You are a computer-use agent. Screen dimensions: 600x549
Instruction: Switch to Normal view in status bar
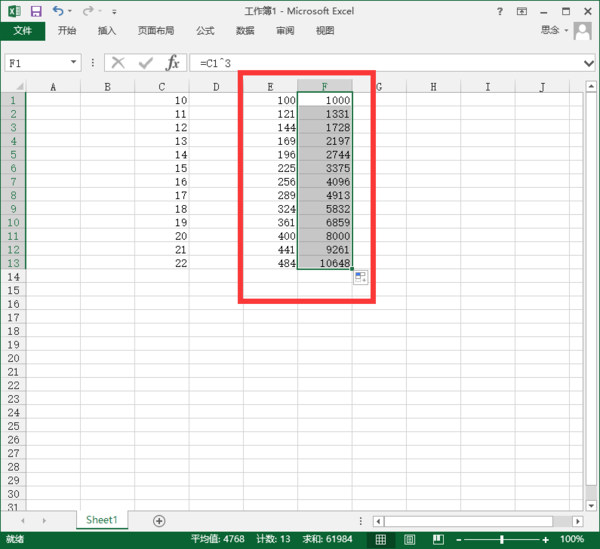coord(381,539)
